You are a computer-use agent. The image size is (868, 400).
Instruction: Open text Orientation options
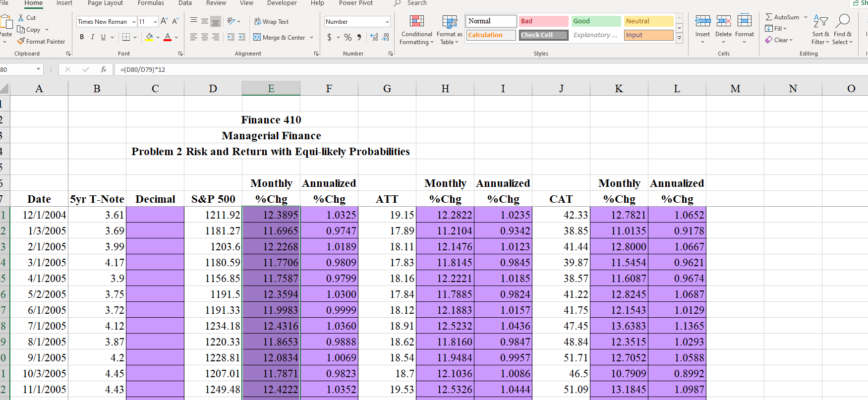(233, 21)
